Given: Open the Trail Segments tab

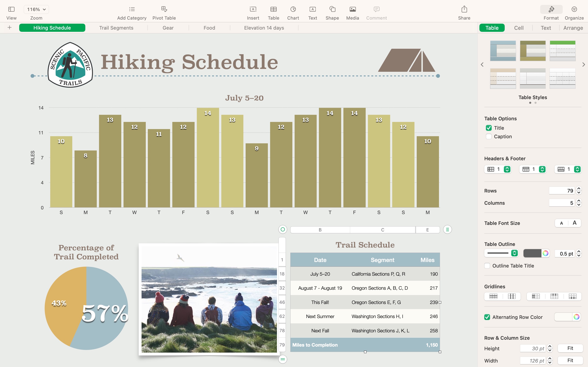Looking at the screenshot, I should pos(116,28).
